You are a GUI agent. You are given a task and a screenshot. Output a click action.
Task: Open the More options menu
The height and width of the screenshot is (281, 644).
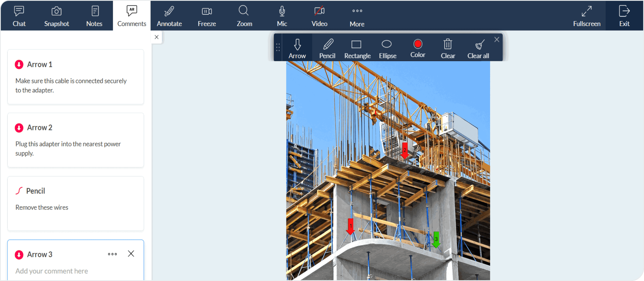(357, 16)
